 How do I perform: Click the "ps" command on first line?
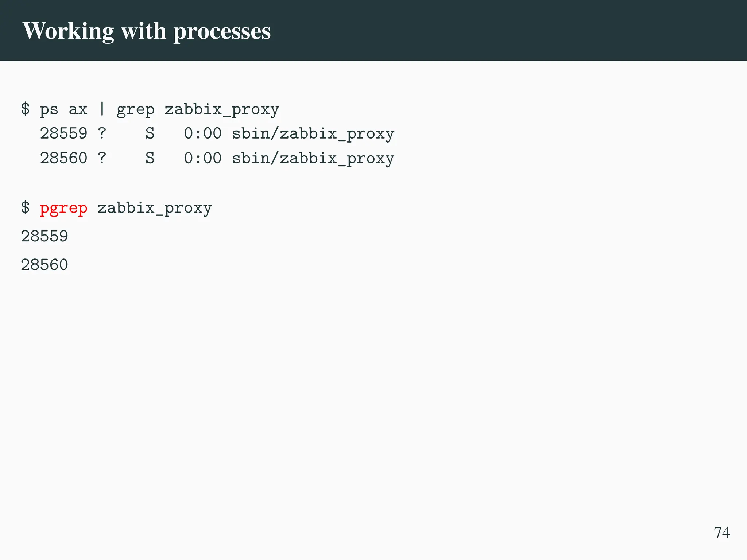(49, 109)
